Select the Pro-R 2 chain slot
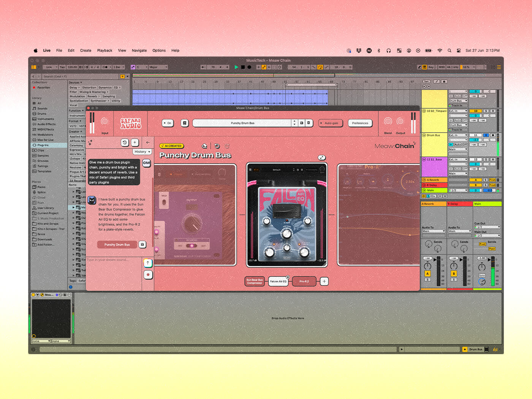 [304, 282]
